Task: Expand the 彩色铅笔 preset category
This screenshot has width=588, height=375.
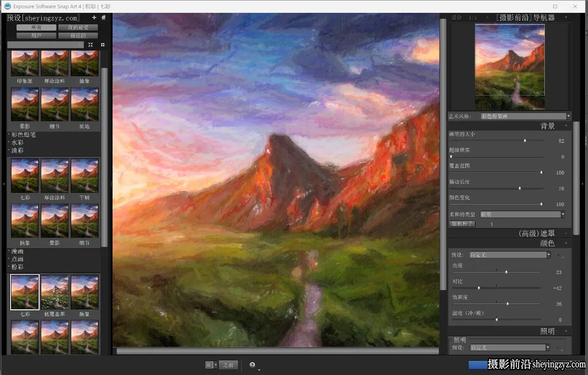Action: click(23, 135)
